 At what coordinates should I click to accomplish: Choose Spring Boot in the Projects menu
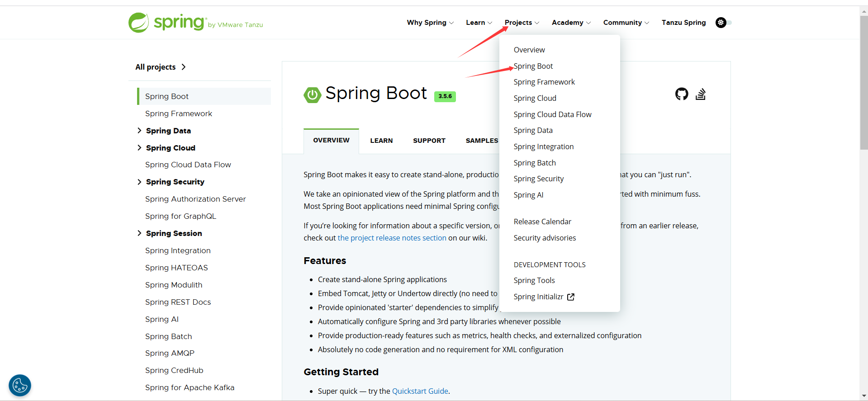(533, 66)
